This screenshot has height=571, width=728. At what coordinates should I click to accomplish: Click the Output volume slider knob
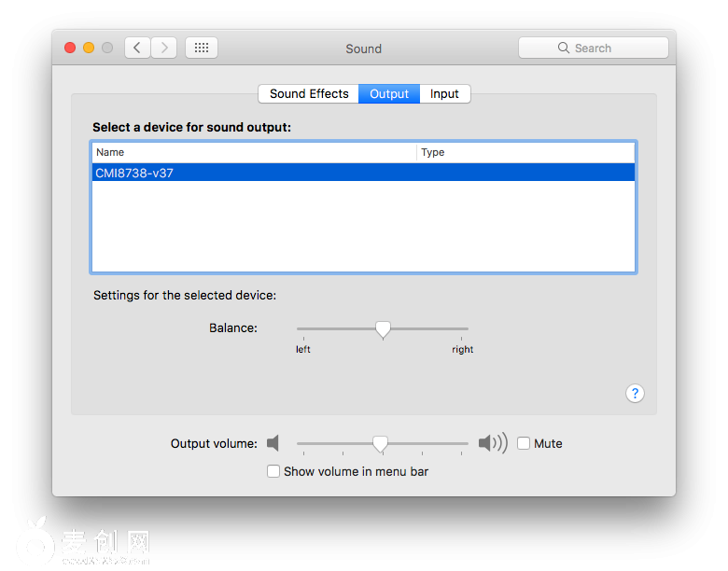(x=380, y=443)
